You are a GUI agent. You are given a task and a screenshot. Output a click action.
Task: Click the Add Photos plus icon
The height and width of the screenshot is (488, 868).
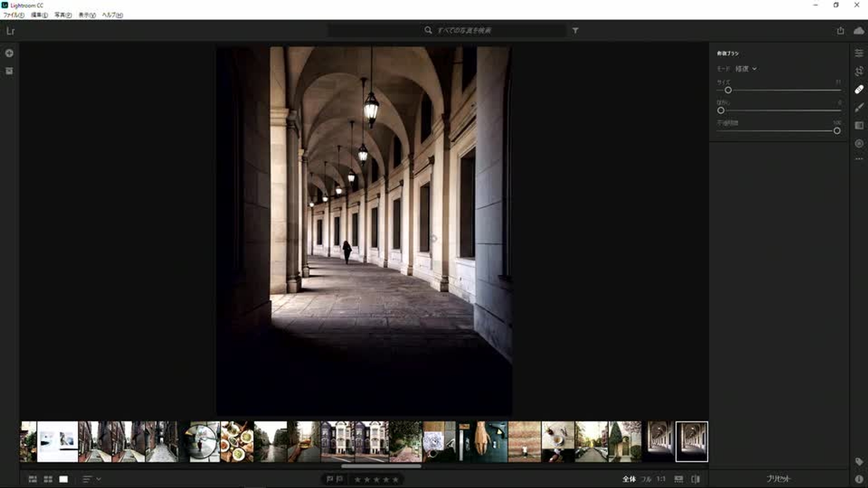[x=9, y=53]
